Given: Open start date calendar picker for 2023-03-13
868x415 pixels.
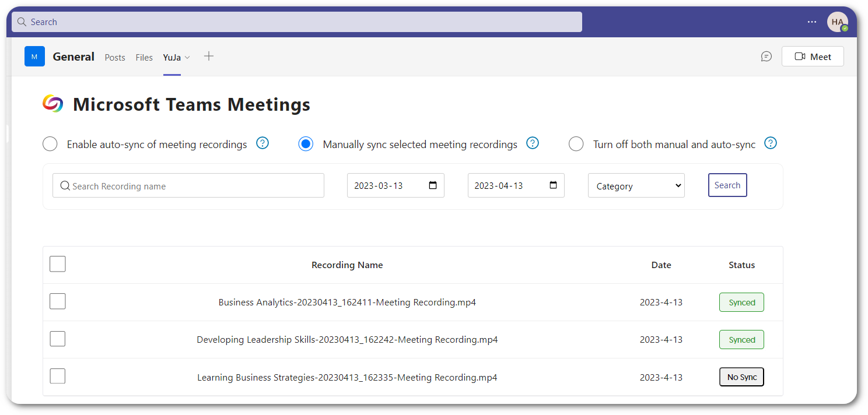Looking at the screenshot, I should 433,185.
